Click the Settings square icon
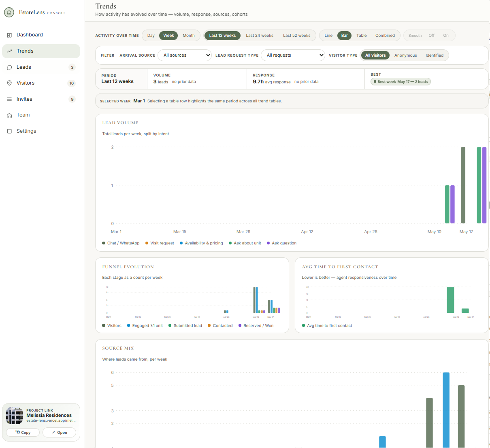 tap(9, 131)
